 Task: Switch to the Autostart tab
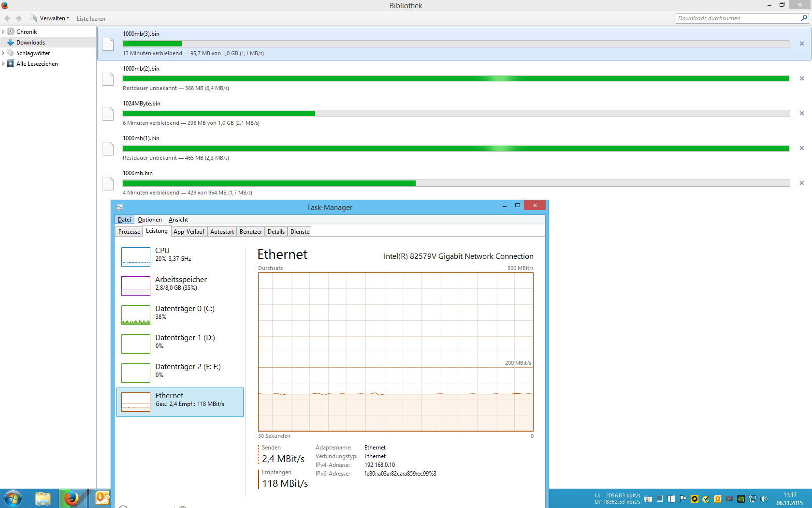pyautogui.click(x=222, y=232)
